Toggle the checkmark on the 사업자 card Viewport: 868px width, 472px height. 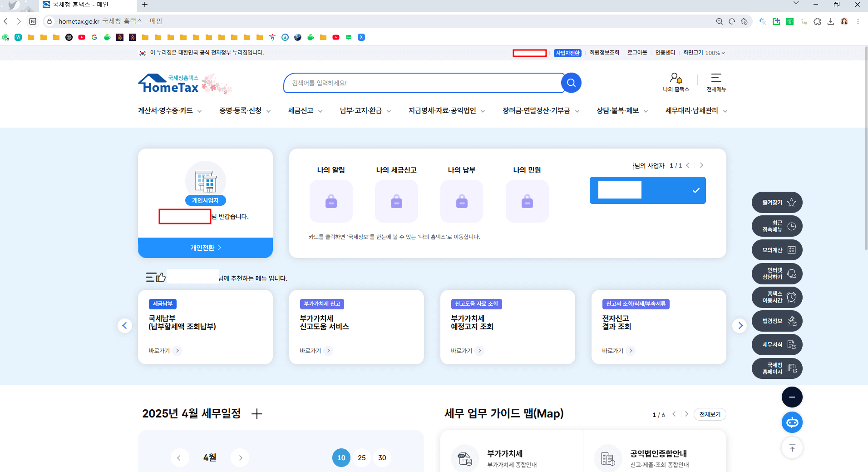(x=695, y=190)
